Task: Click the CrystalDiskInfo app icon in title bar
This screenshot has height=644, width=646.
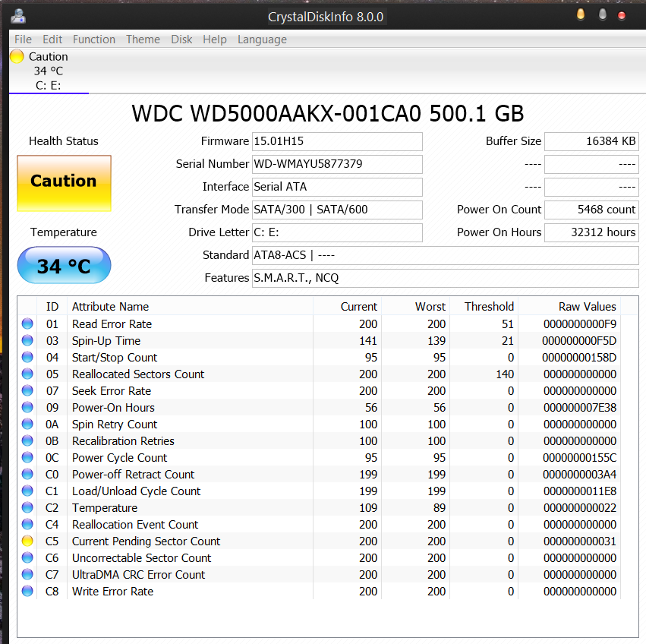Action: coord(18,15)
